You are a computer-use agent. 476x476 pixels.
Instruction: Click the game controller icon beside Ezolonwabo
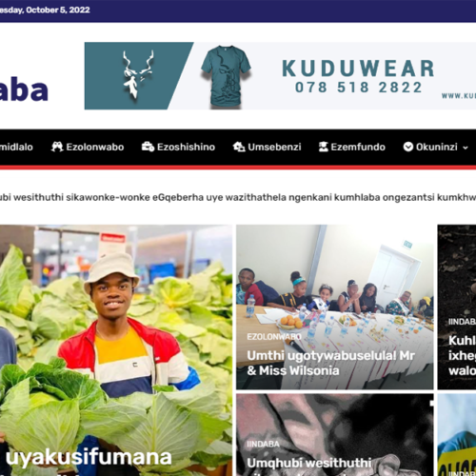57,147
